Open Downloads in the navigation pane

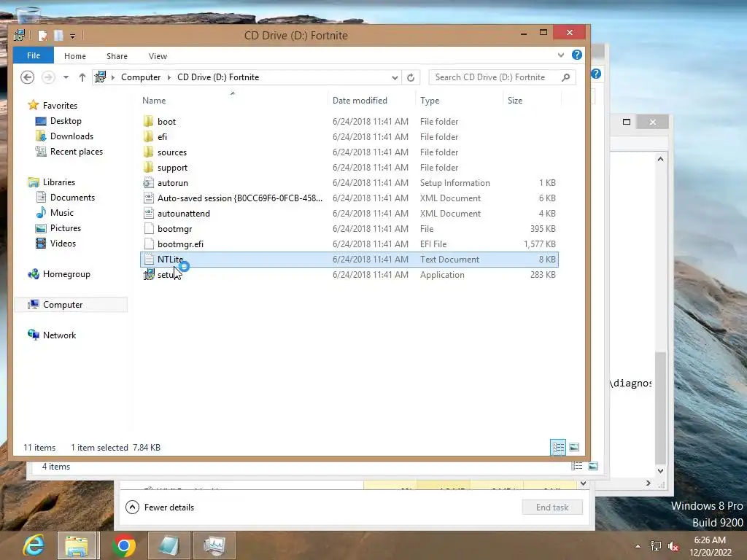coord(71,136)
